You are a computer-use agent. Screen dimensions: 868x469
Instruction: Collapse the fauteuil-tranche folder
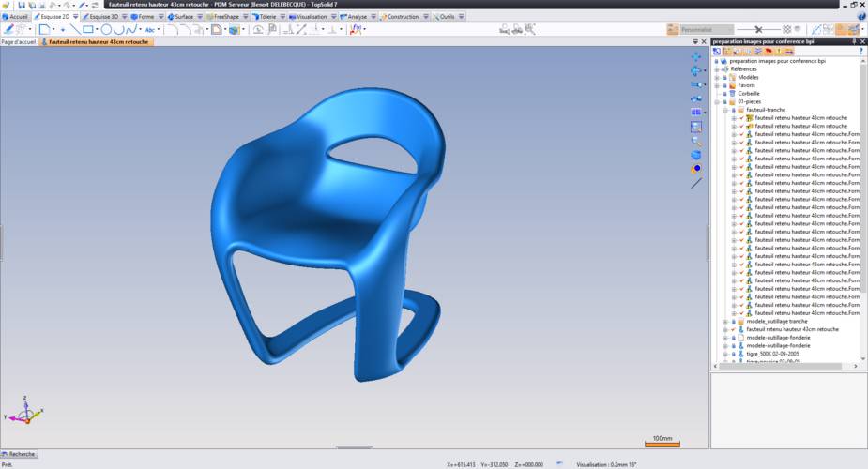pyautogui.click(x=723, y=110)
